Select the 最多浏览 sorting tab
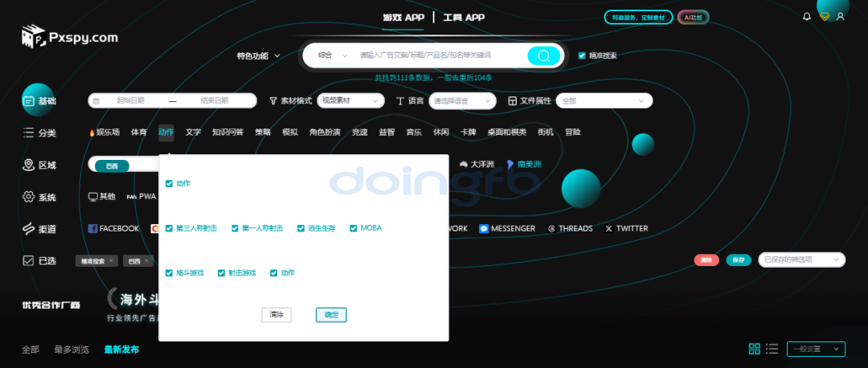This screenshot has width=868, height=368. pyautogui.click(x=72, y=350)
